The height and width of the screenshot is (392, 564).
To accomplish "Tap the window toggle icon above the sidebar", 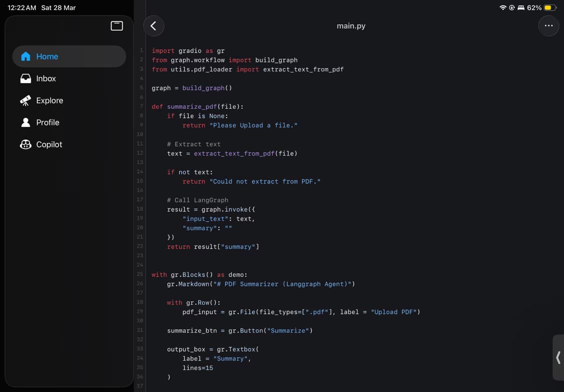I will pyautogui.click(x=116, y=25).
